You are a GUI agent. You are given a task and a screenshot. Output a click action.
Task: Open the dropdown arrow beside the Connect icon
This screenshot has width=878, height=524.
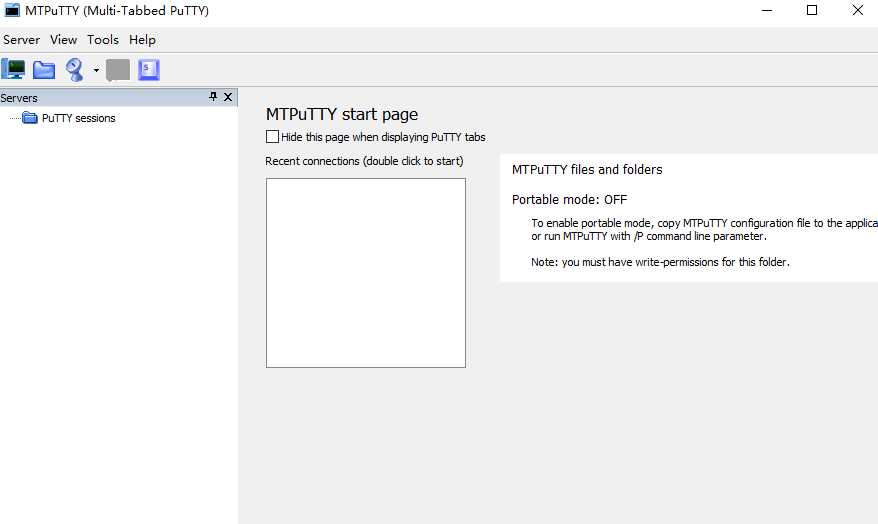tap(96, 70)
